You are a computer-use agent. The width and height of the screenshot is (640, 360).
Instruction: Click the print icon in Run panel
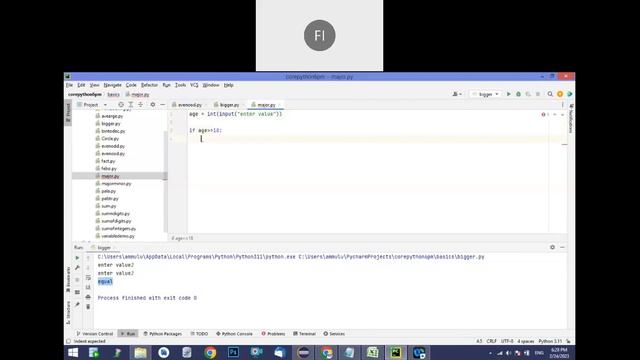coord(88,297)
